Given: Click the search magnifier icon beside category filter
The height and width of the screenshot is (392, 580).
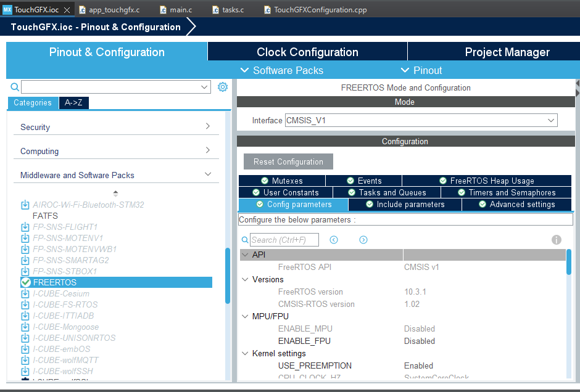Looking at the screenshot, I should pyautogui.click(x=14, y=87).
